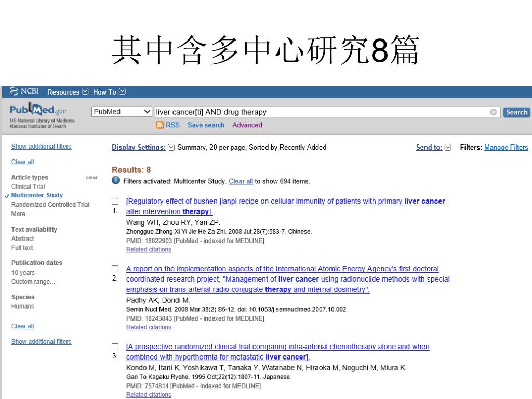The height and width of the screenshot is (399, 532).
Task: Select Clinical Trial filter
Action: point(28,187)
